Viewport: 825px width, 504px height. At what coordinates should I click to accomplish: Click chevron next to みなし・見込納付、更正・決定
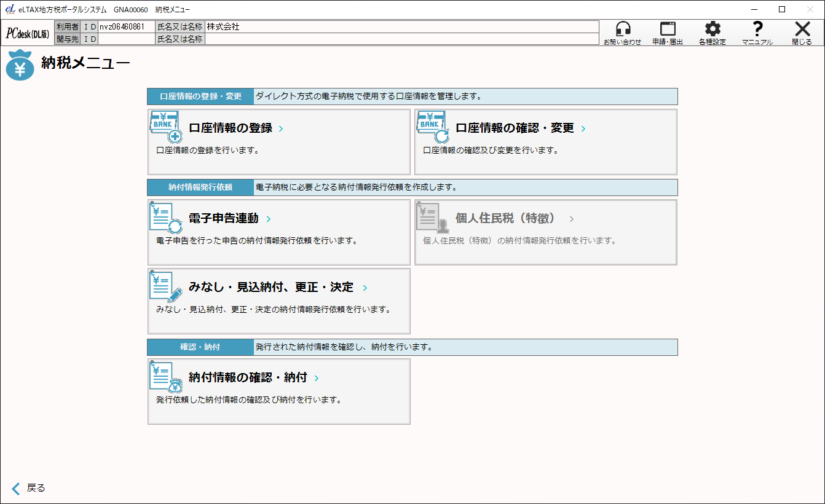(x=365, y=288)
